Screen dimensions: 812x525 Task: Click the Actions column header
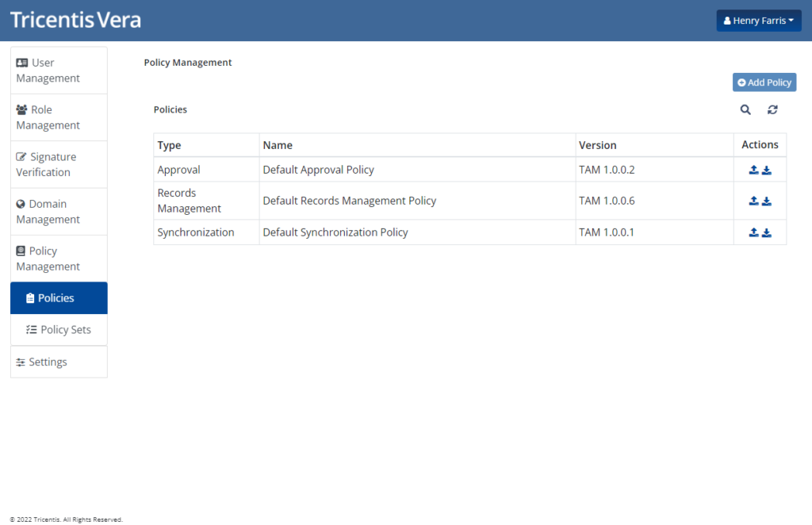coord(760,145)
